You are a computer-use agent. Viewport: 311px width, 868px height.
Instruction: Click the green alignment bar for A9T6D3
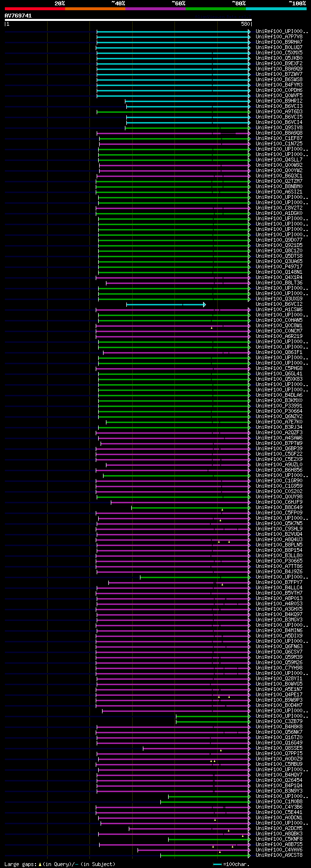pos(173,112)
